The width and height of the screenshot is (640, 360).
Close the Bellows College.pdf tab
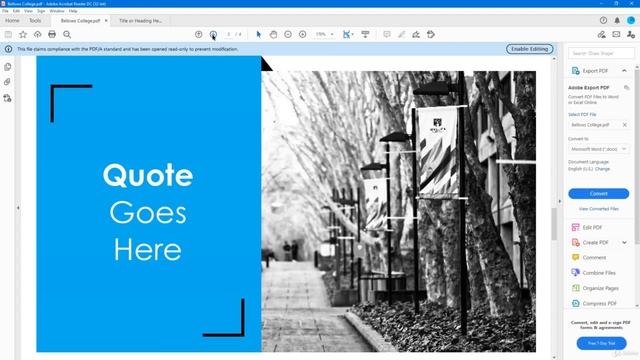(106, 20)
